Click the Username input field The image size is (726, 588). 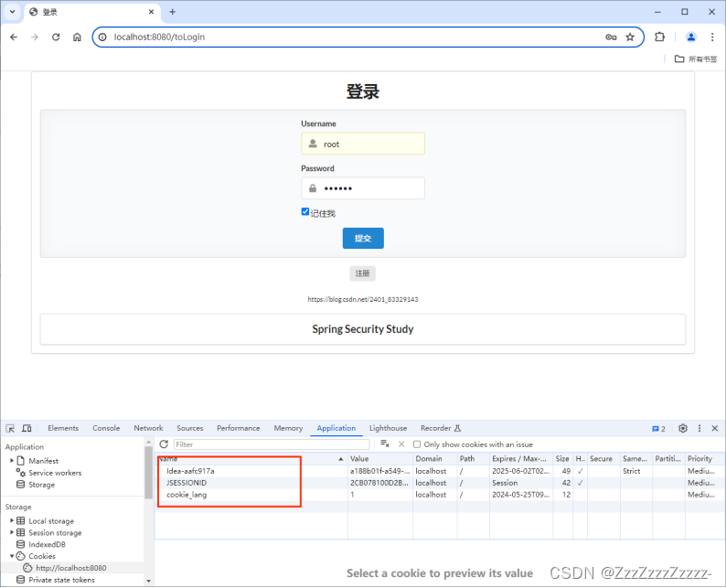363,144
